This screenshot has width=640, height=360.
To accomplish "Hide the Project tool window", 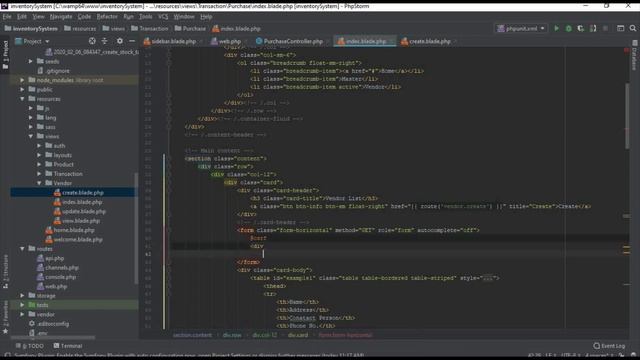I will click(132, 41).
